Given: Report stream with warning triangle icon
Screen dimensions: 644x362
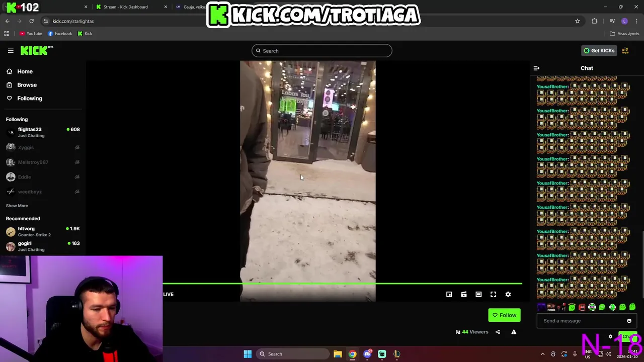Looking at the screenshot, I should pyautogui.click(x=514, y=332).
